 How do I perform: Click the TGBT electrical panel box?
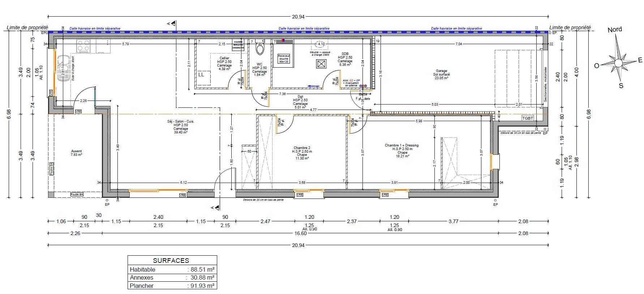(x=528, y=118)
